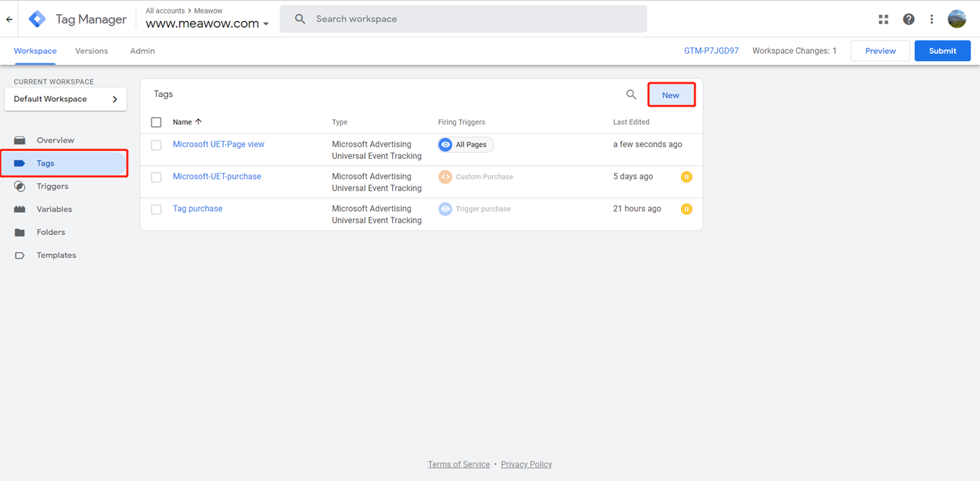The width and height of the screenshot is (980, 481).
Task: Check the Microsoft-UET-purchase row checkbox
Action: coord(156,177)
